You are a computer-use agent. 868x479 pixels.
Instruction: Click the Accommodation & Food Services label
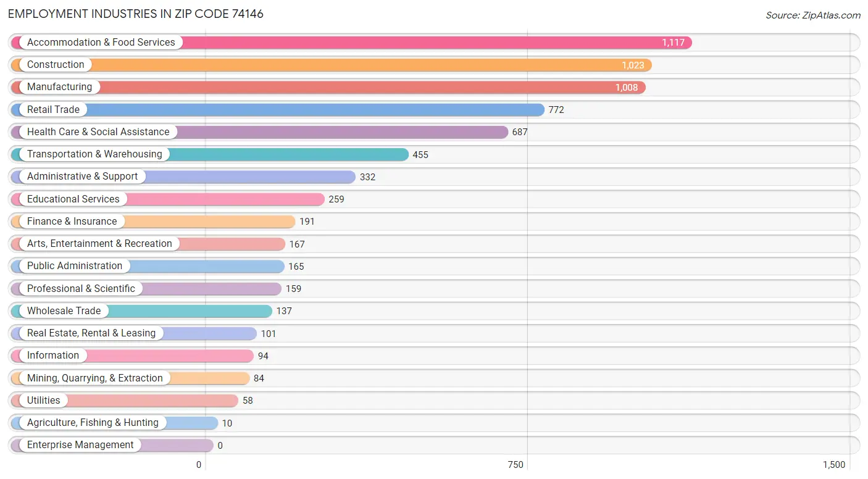click(x=101, y=42)
